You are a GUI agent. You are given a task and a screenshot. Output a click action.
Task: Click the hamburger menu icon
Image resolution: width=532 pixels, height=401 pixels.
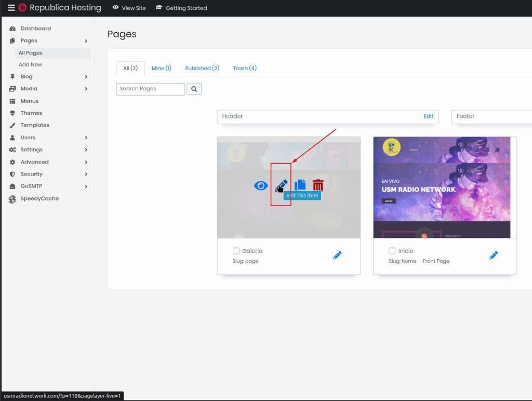coord(11,8)
